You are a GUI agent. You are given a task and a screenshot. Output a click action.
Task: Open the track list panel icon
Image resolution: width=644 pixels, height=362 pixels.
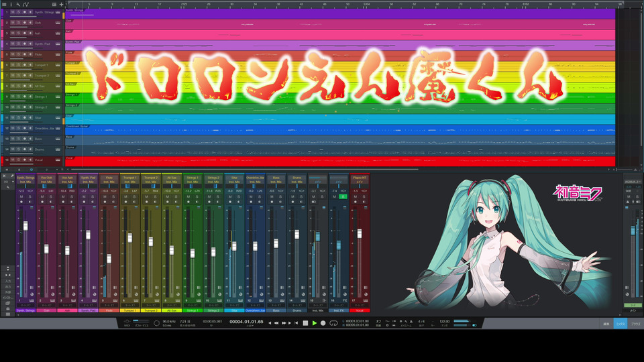pyautogui.click(x=5, y=5)
